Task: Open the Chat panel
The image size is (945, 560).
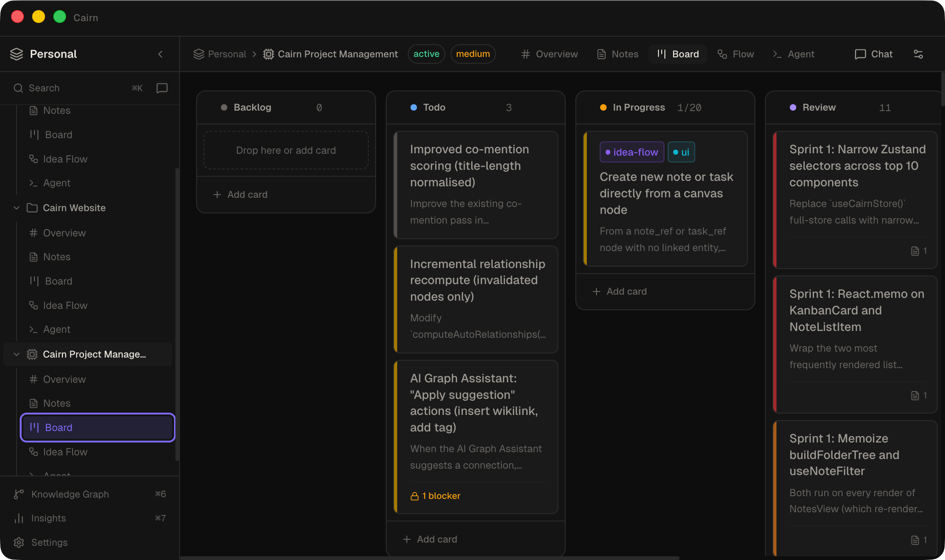Action: [x=873, y=54]
